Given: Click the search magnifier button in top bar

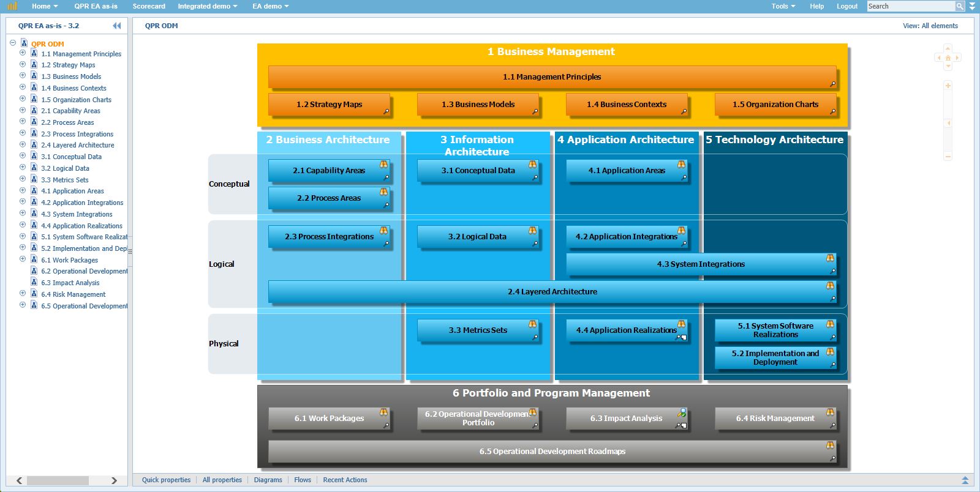Looking at the screenshot, I should coord(960,6).
